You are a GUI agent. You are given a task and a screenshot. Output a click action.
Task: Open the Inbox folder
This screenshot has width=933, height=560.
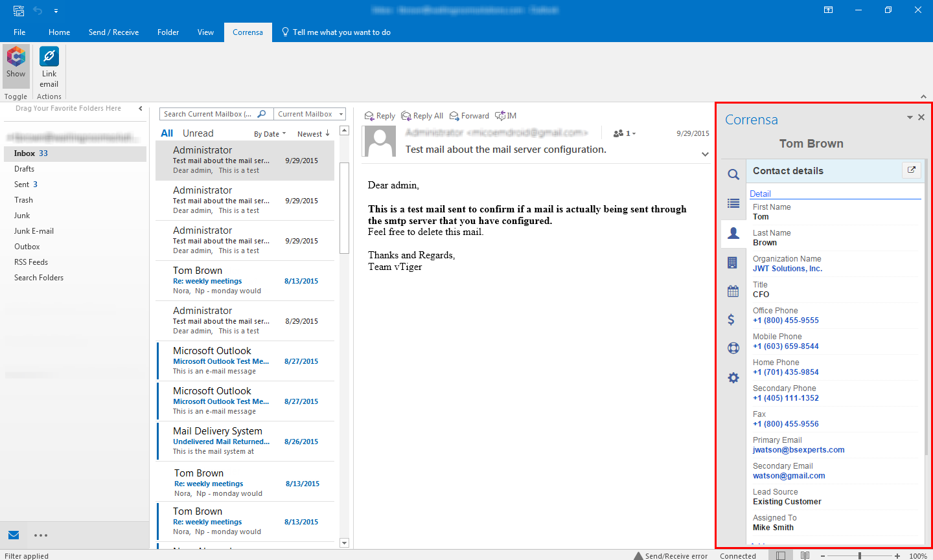(75, 153)
